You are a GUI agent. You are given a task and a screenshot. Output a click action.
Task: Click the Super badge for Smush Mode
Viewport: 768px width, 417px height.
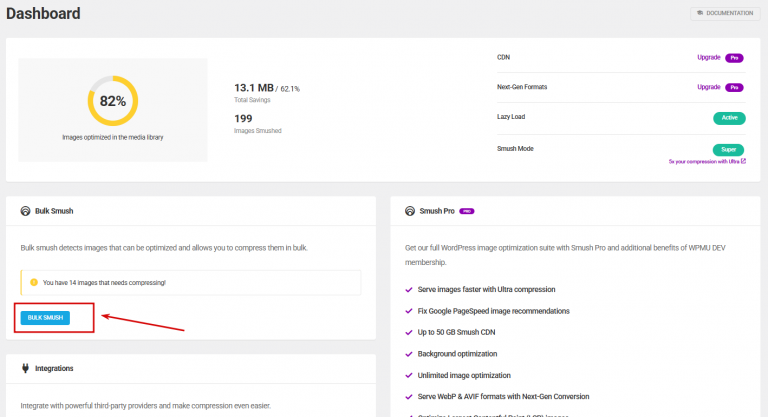[x=728, y=149]
